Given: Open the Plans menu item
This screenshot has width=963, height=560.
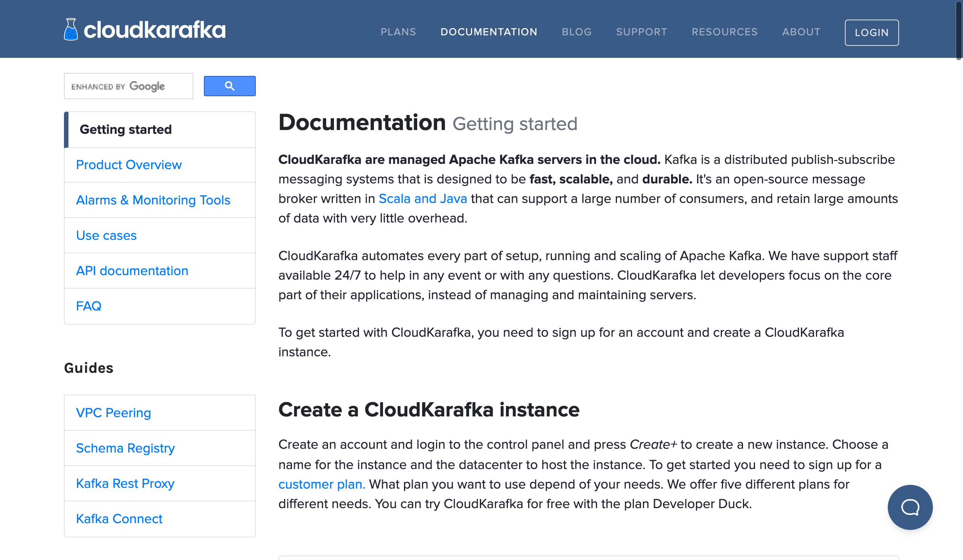Looking at the screenshot, I should coord(398,32).
